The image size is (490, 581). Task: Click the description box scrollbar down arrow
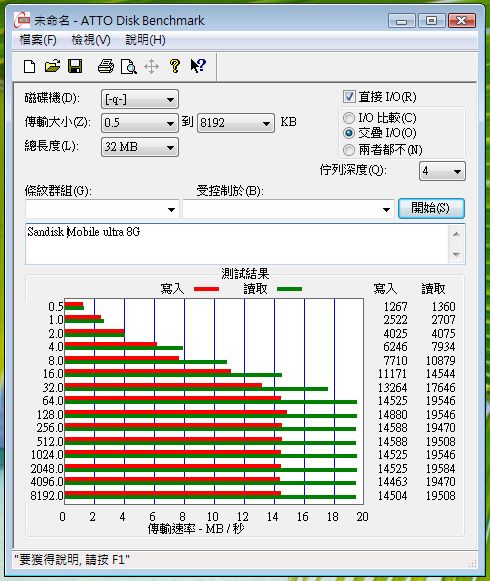click(456, 254)
